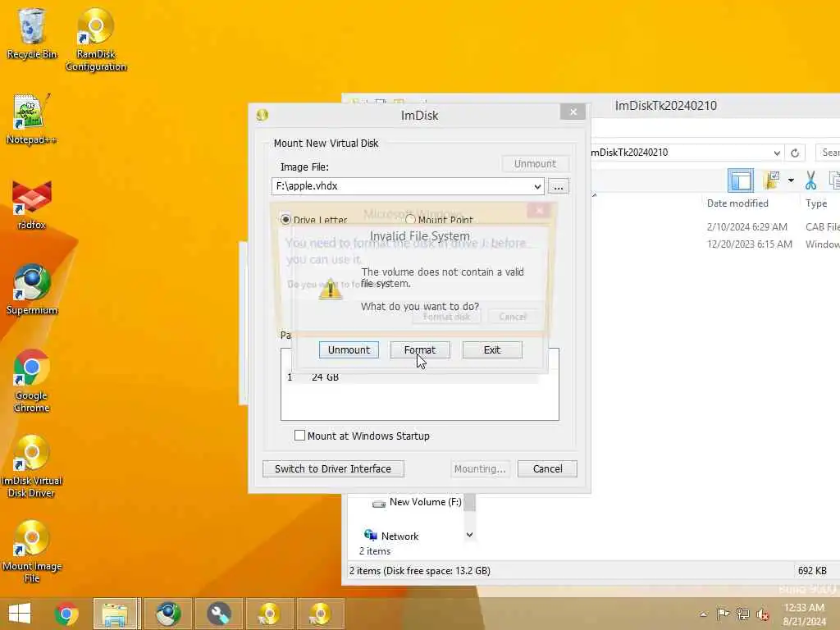Image resolution: width=840 pixels, height=630 pixels.
Task: Open the wrench tool taskbar item
Action: (218, 614)
